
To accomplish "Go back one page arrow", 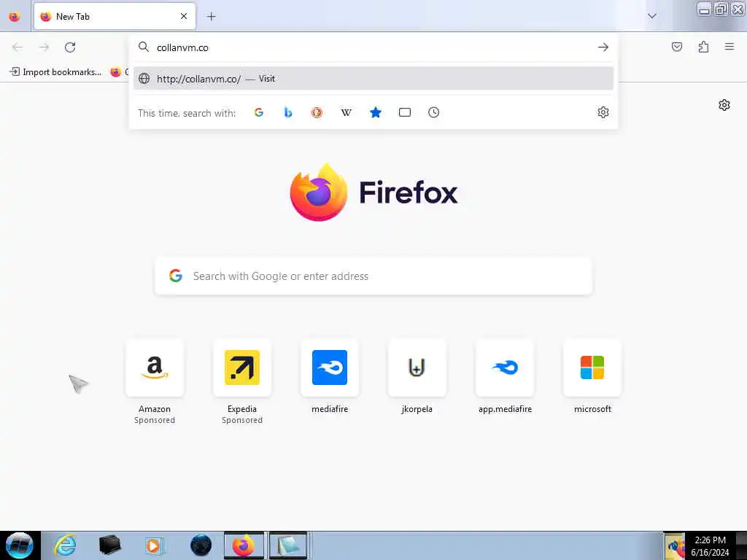I will (x=18, y=47).
